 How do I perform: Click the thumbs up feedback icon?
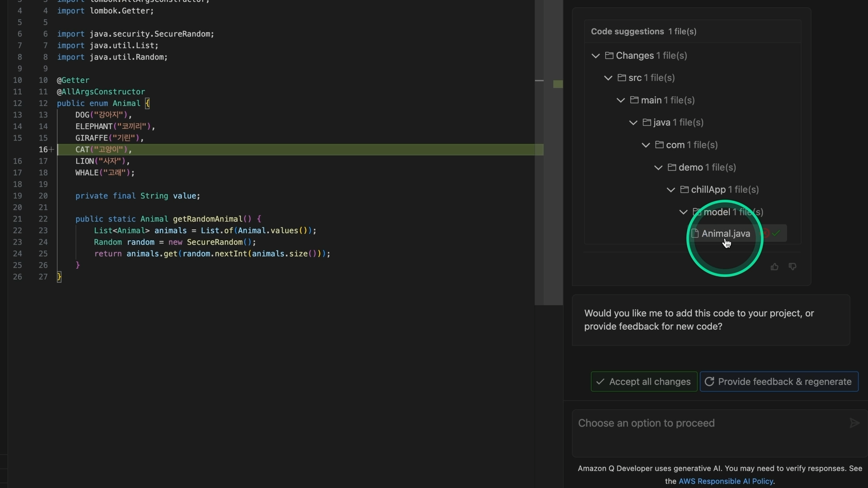tap(774, 267)
